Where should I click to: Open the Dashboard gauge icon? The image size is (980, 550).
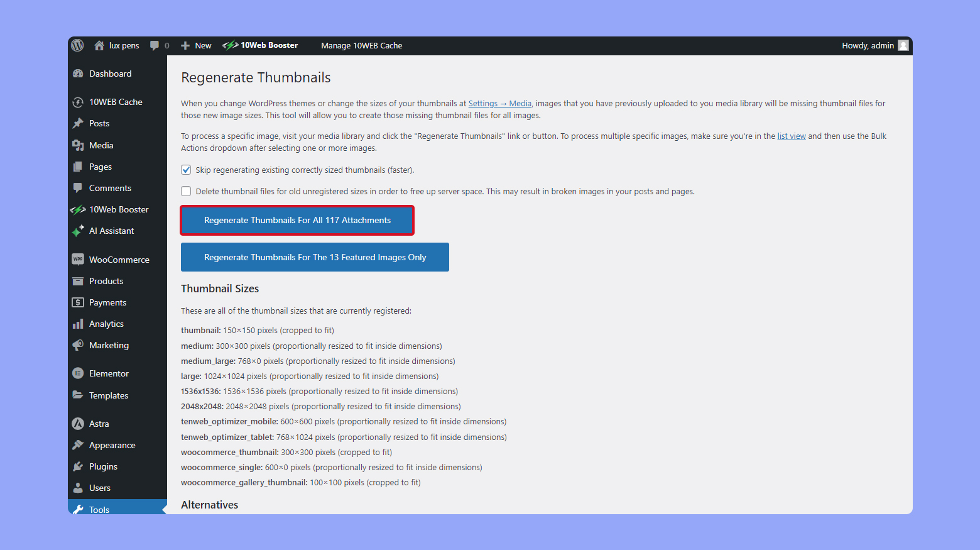coord(78,74)
